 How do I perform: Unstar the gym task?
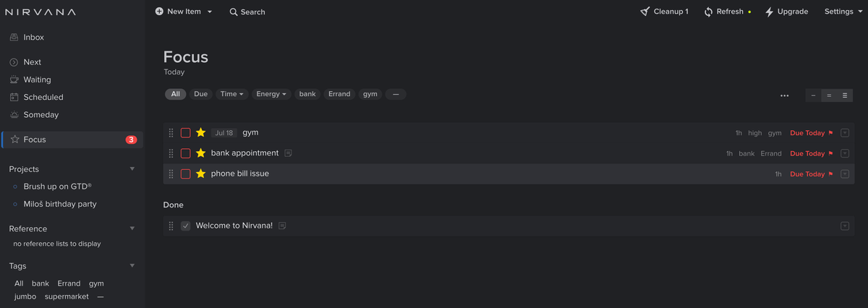(x=201, y=133)
